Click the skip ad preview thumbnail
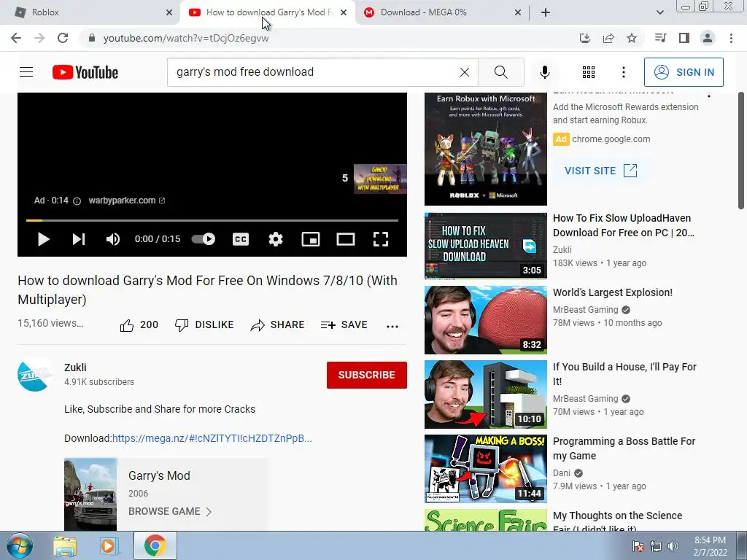This screenshot has width=747, height=560. point(379,179)
